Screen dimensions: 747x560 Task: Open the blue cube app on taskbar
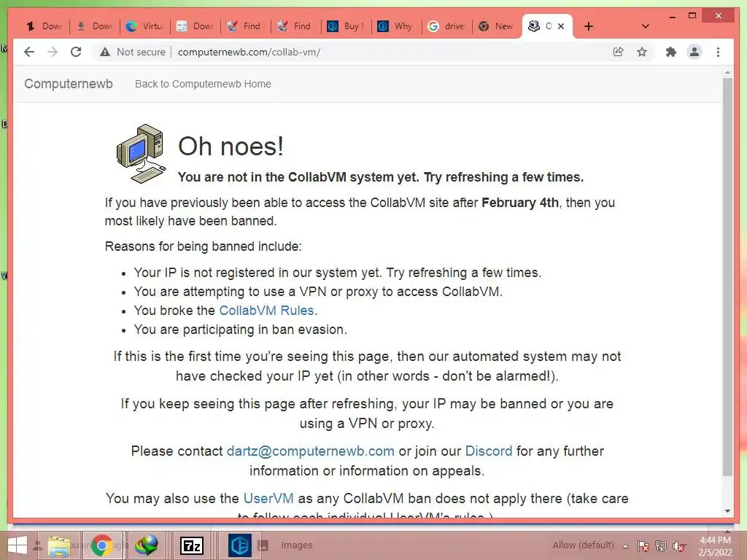tap(239, 545)
